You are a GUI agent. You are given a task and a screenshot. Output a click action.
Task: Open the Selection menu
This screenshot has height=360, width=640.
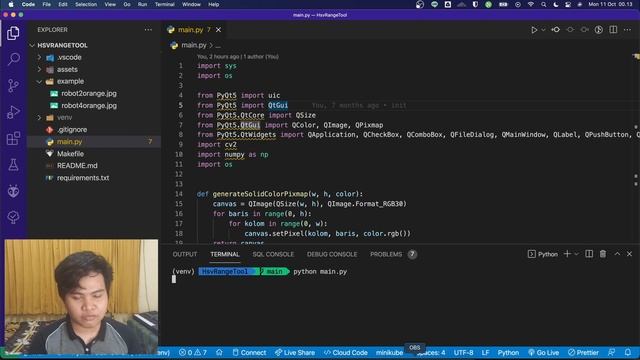pos(86,4)
